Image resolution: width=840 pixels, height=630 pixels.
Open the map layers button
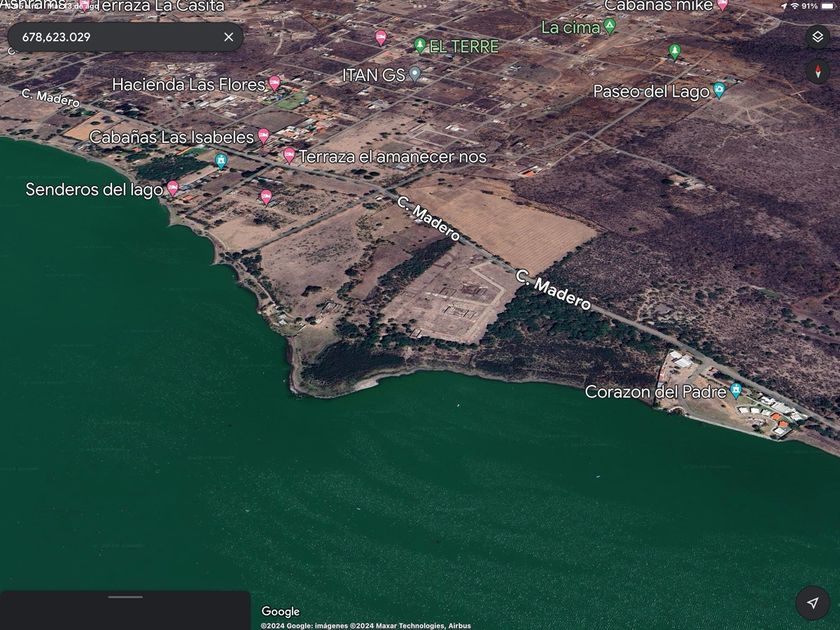point(817,37)
